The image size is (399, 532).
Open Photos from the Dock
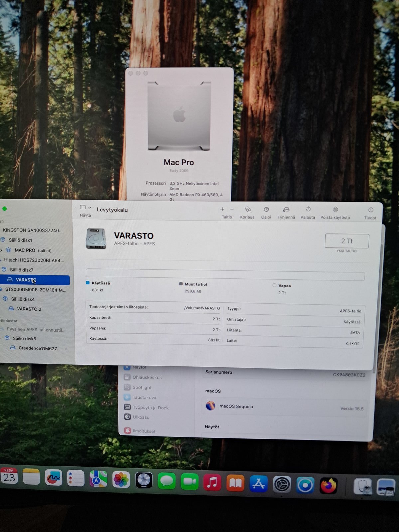[121, 480]
